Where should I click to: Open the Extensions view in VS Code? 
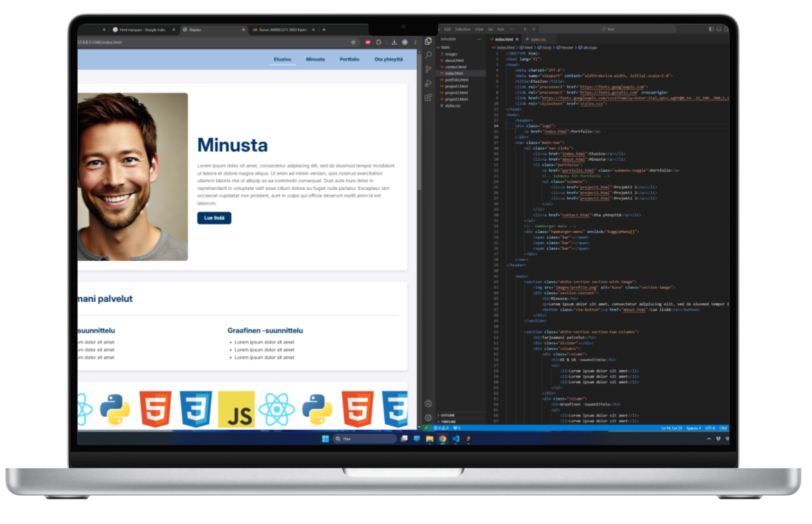pos(428,97)
